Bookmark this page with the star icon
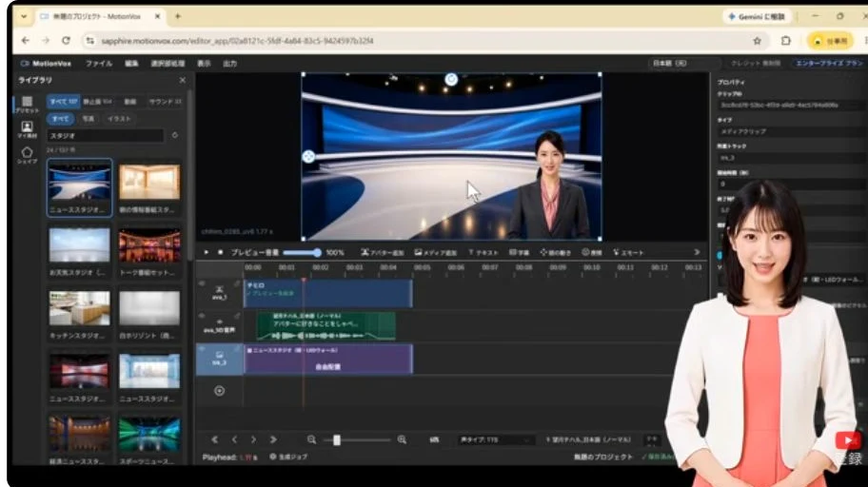 pyautogui.click(x=757, y=40)
